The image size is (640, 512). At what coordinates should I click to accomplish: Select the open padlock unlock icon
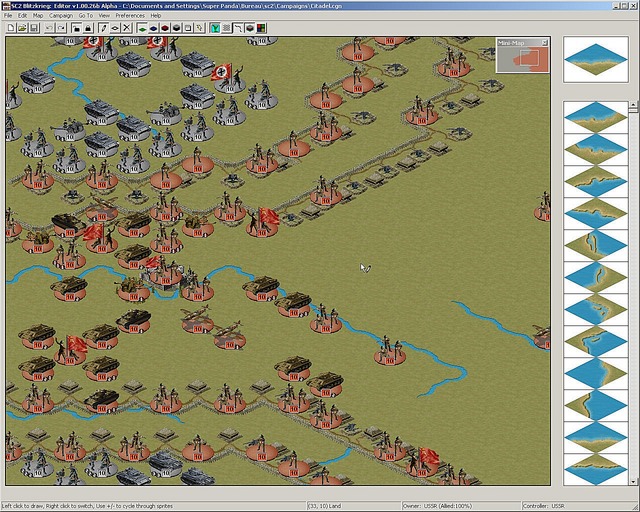pos(76,28)
